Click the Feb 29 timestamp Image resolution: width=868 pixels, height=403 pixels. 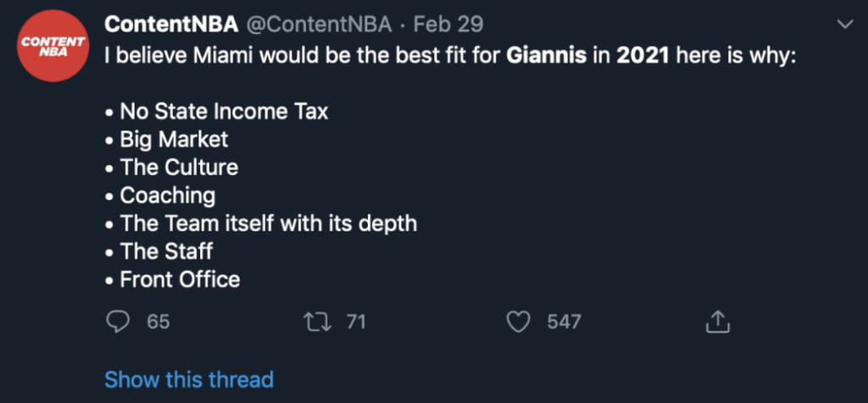(x=448, y=25)
